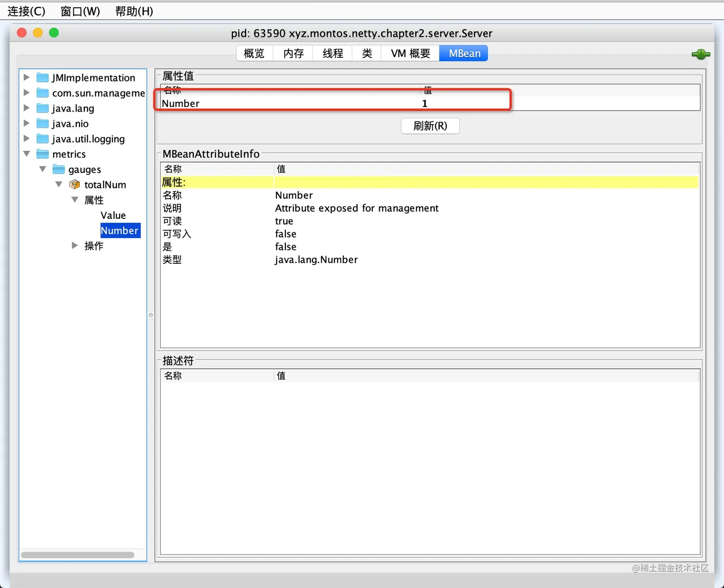Collapse the gauges tree node
Viewport: 724px width, 588px height.
[43, 169]
